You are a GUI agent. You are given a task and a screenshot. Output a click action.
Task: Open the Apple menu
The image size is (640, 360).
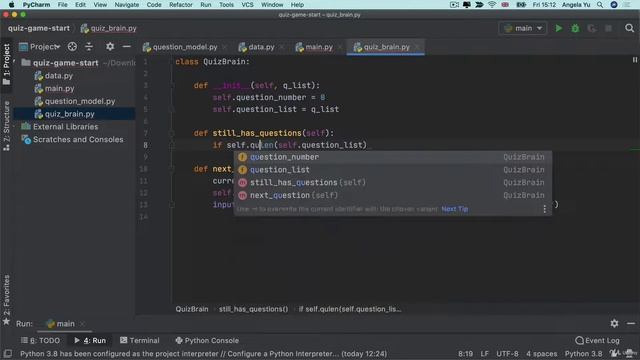pos(11,4)
